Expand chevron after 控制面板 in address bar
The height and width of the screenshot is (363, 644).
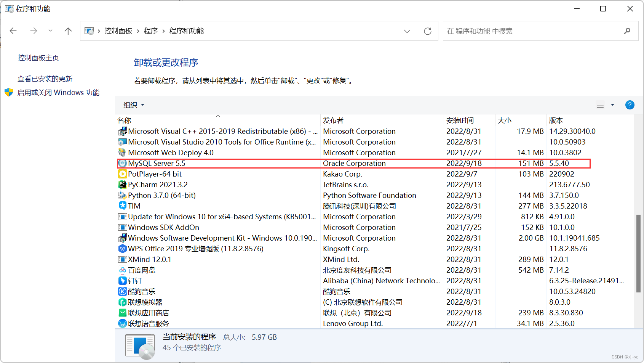click(x=138, y=31)
